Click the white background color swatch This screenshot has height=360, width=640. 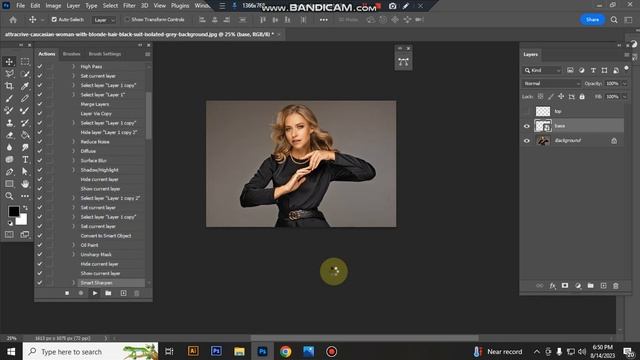click(x=22, y=220)
